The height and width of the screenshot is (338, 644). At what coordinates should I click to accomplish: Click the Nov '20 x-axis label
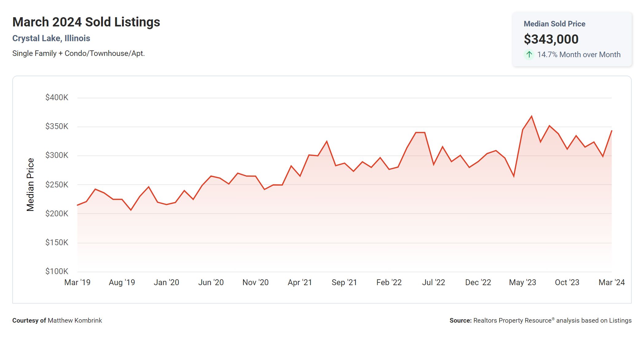(x=255, y=282)
